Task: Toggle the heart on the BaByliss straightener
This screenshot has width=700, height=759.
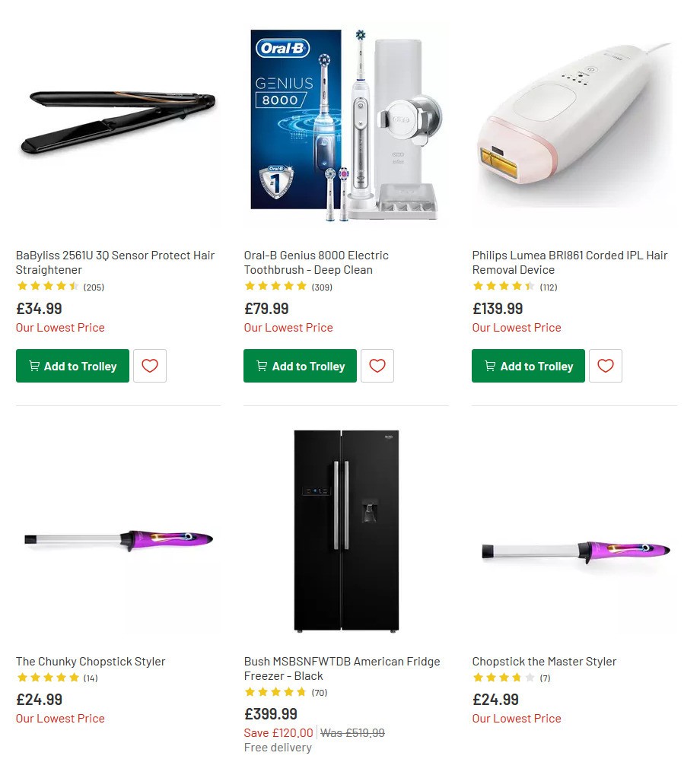Action: pos(149,366)
